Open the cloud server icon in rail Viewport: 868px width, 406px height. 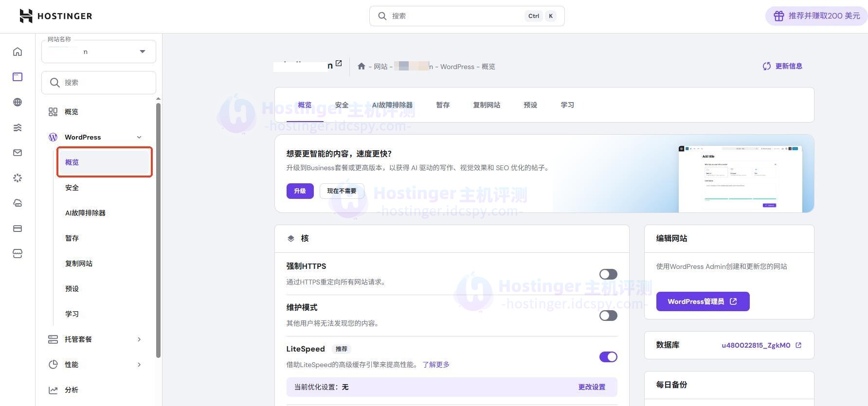click(x=18, y=203)
